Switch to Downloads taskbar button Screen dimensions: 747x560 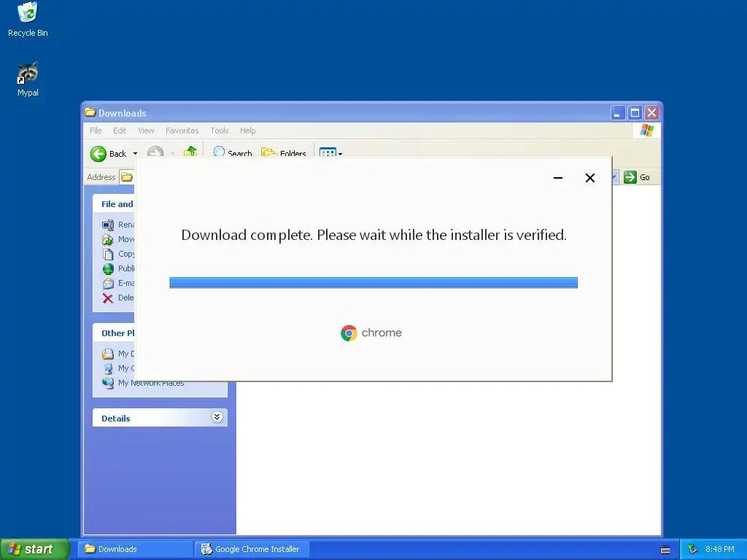tap(136, 549)
